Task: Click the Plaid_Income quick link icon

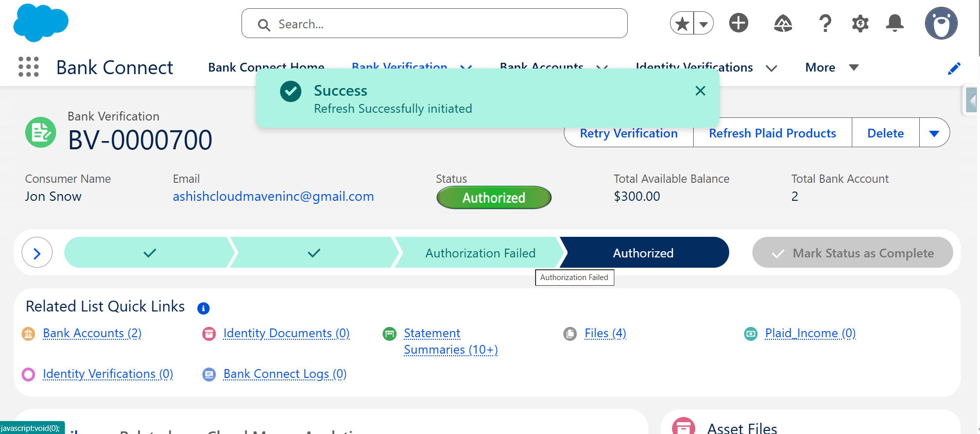Action: 751,334
